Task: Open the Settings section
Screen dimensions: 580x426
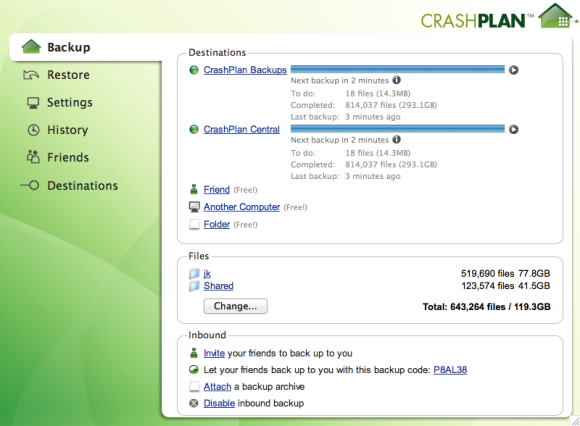Action: click(x=70, y=102)
